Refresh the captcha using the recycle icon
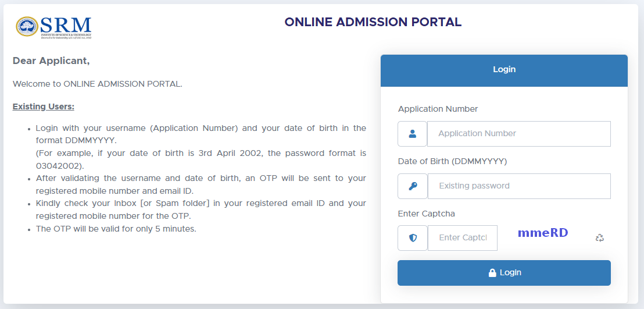The height and width of the screenshot is (309, 644). click(600, 238)
